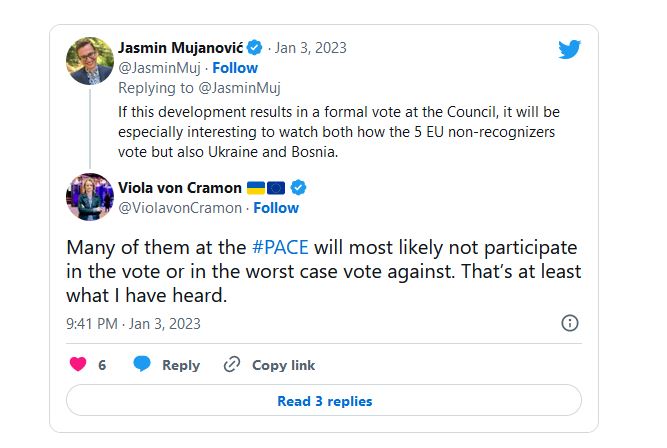This screenshot has height=448, width=667.
Task: Open Jasmin Mujanović's profile picture
Action: [90, 61]
